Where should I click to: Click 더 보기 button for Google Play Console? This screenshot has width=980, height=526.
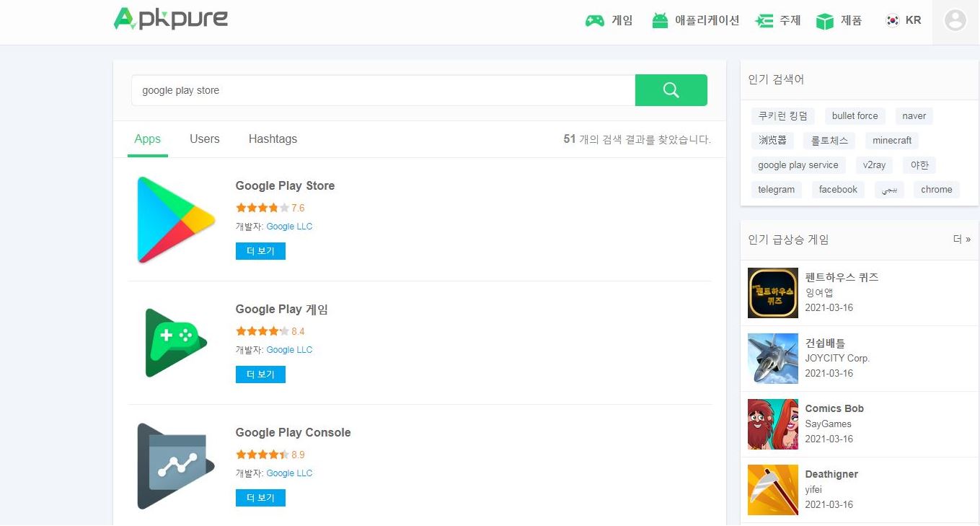[x=260, y=498]
